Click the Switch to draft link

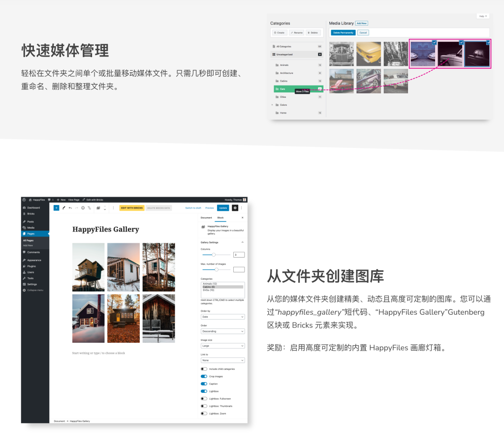click(193, 208)
